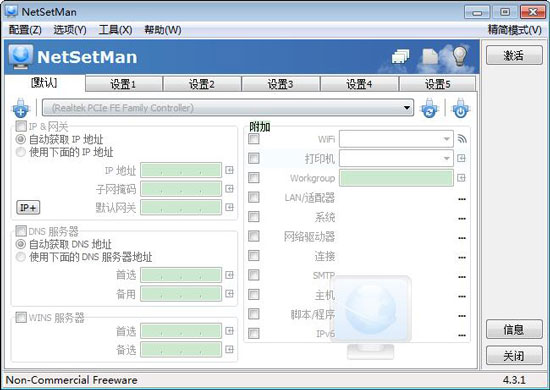The height and width of the screenshot is (390, 550).
Task: Click arrow icon beside DNS 首选 field
Action: click(229, 275)
